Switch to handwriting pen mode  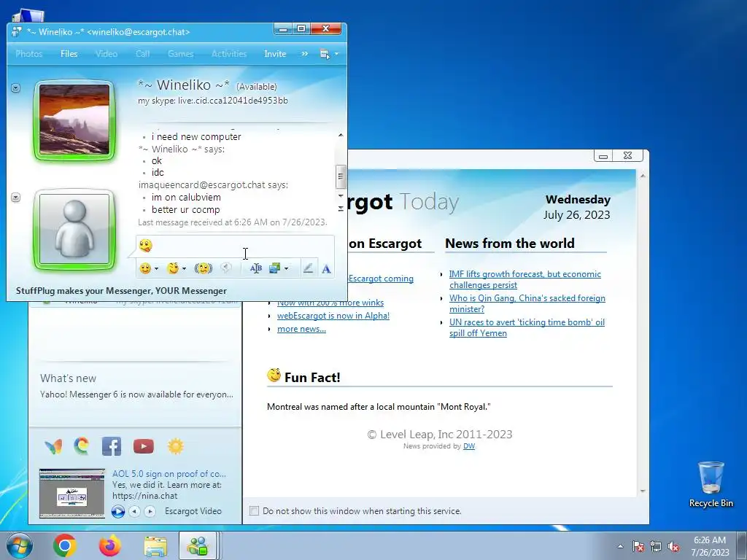[309, 268]
